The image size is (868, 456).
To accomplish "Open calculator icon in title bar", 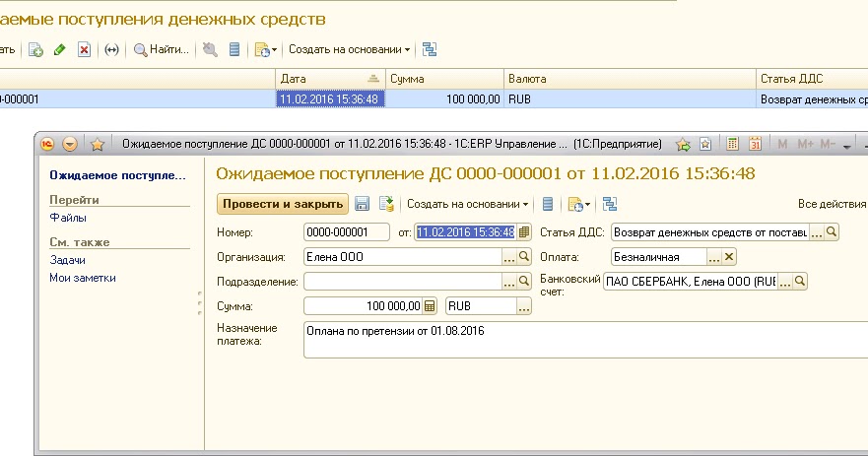I will [x=732, y=145].
